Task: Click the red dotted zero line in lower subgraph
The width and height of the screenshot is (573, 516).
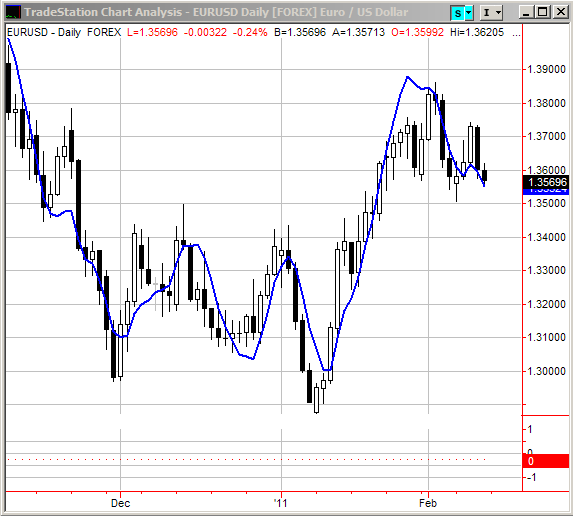Action: [x=246, y=459]
